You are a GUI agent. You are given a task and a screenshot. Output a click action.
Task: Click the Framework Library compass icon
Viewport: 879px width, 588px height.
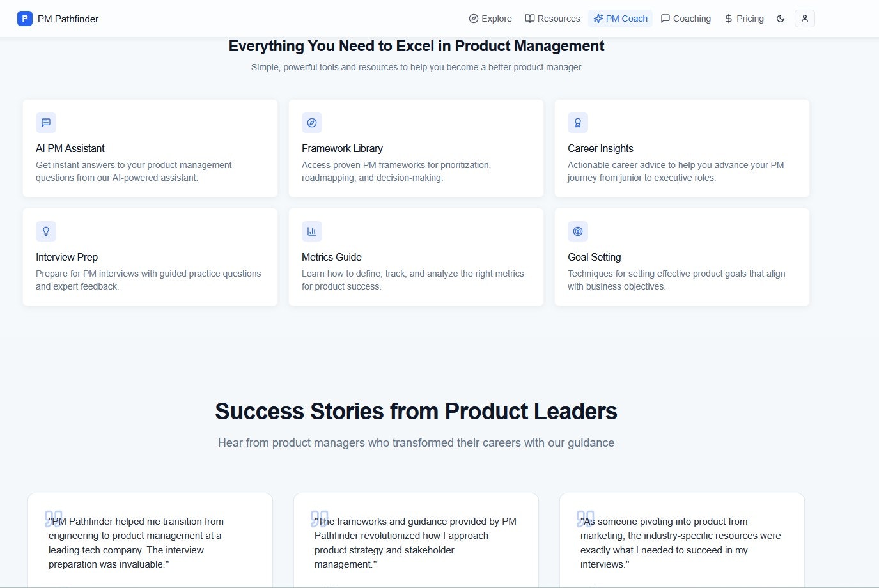tap(312, 123)
